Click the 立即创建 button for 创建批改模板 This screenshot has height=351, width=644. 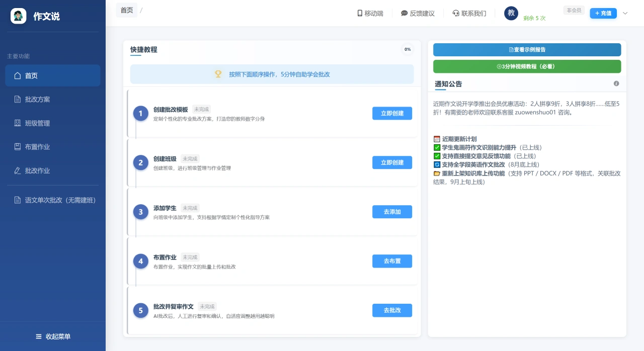(392, 113)
